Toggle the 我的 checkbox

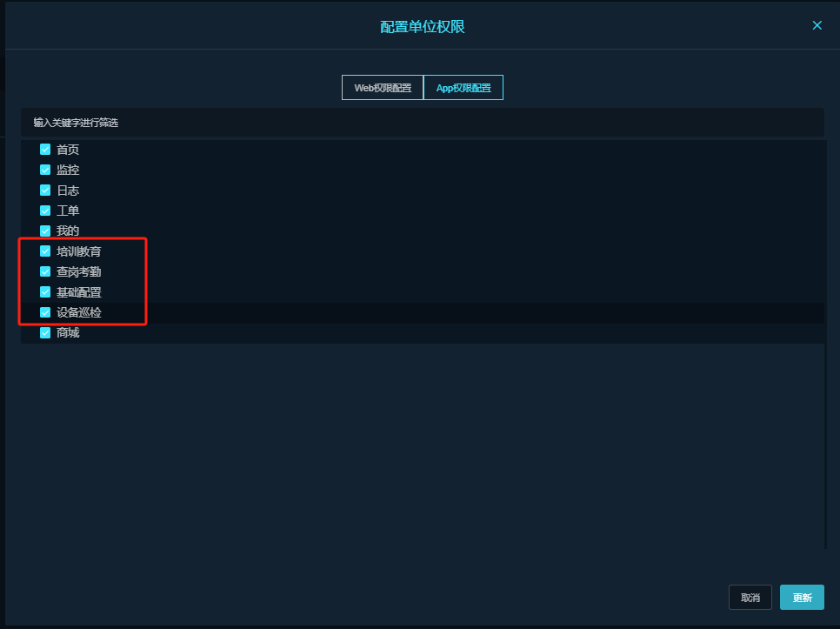[x=45, y=231]
